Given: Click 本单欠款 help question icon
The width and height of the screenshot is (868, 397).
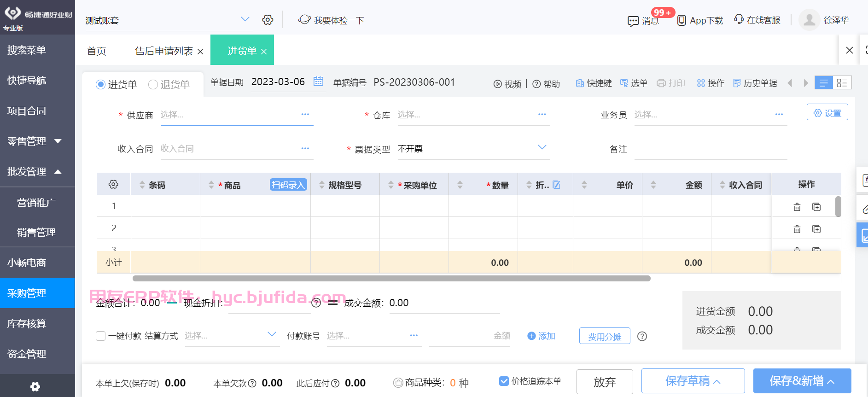Looking at the screenshot, I should pos(252,383).
